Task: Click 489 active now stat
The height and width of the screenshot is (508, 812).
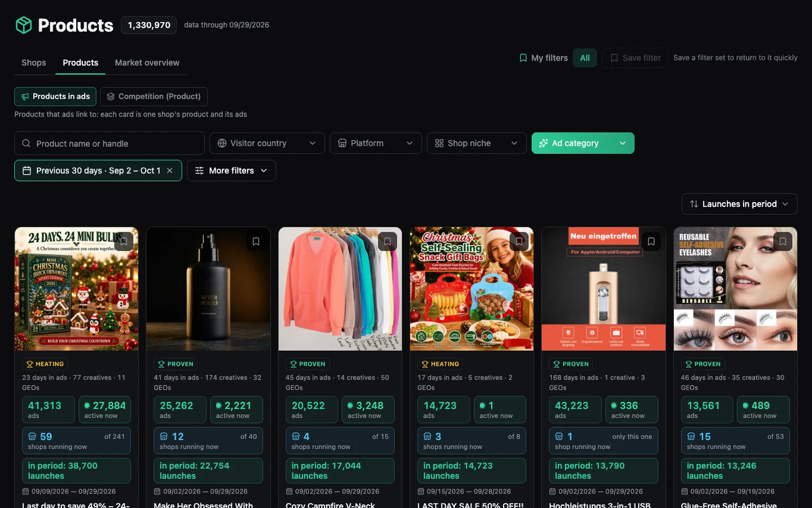Action: 763,409
